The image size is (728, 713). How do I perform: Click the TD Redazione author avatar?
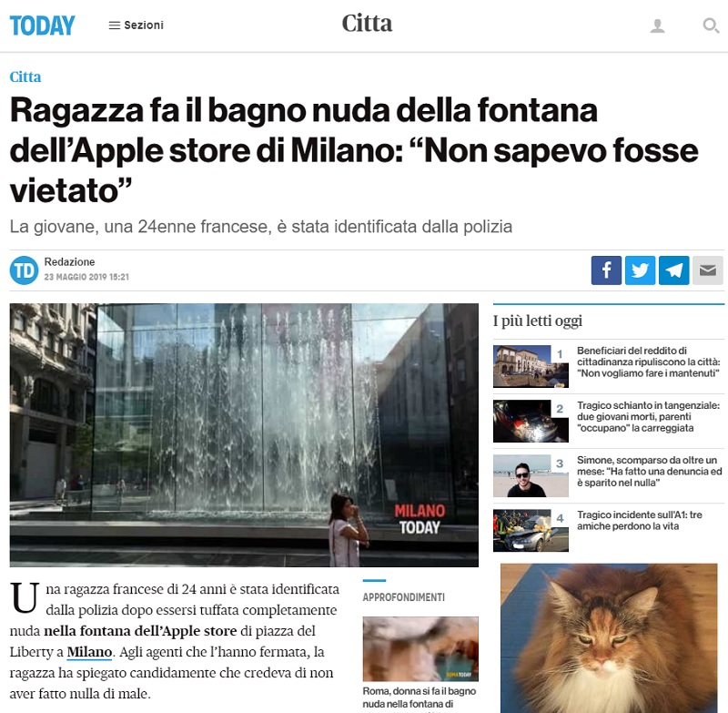[25, 270]
